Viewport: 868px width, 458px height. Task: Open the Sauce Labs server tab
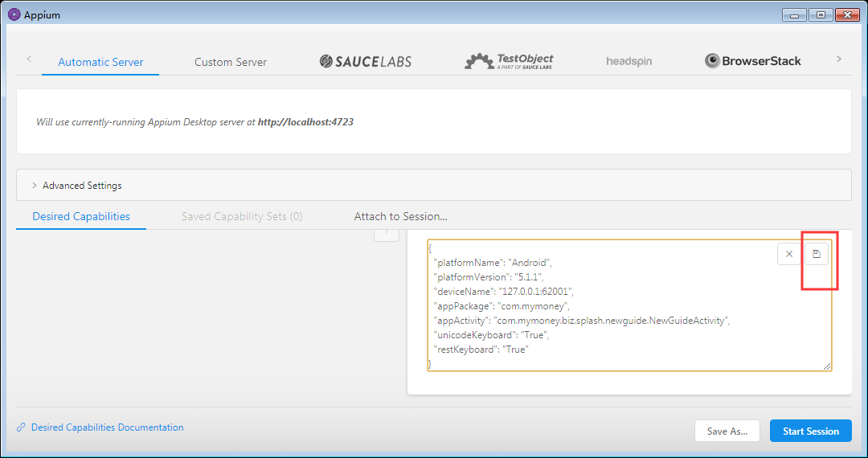366,61
